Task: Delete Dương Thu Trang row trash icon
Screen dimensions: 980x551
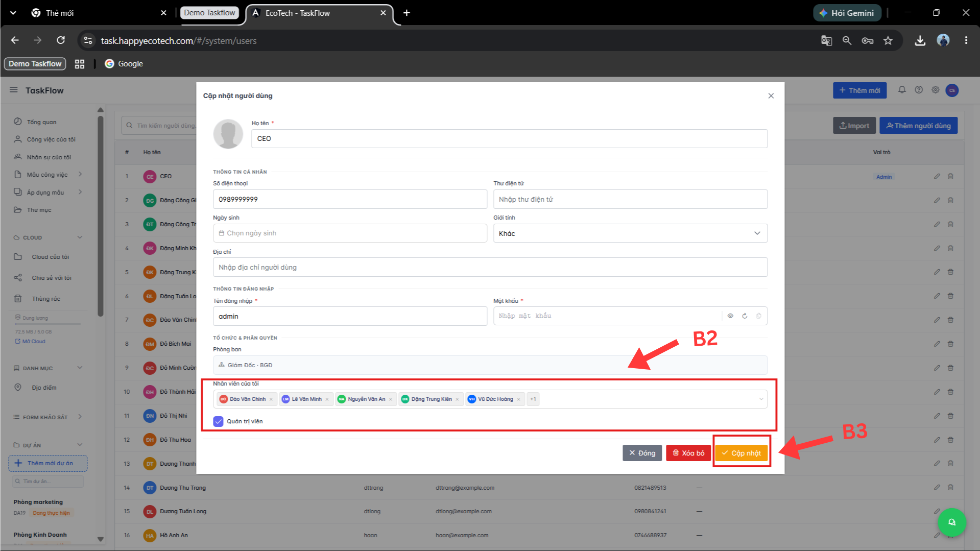Action: point(950,488)
